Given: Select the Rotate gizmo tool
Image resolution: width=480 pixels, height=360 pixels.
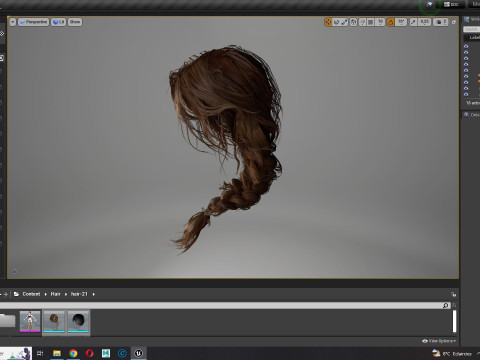Looking at the screenshot, I should pyautogui.click(x=336, y=22).
